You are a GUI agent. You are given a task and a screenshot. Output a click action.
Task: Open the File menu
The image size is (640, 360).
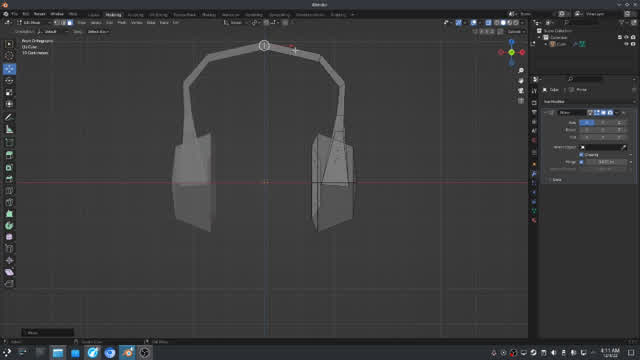click(14, 14)
